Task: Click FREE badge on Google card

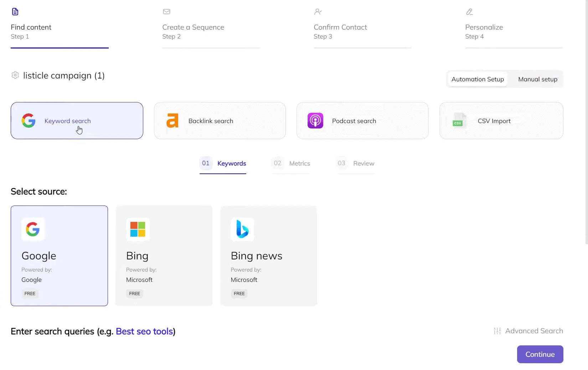Action: tap(30, 294)
